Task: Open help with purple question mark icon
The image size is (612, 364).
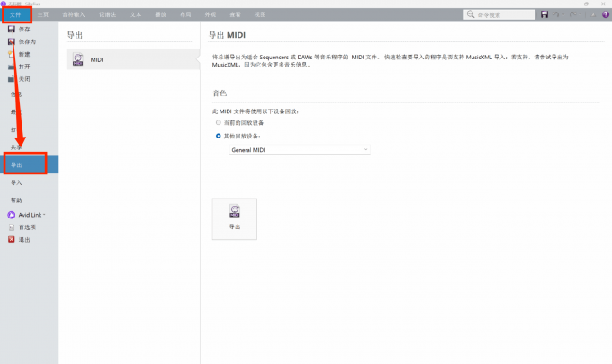Action: coord(606,14)
